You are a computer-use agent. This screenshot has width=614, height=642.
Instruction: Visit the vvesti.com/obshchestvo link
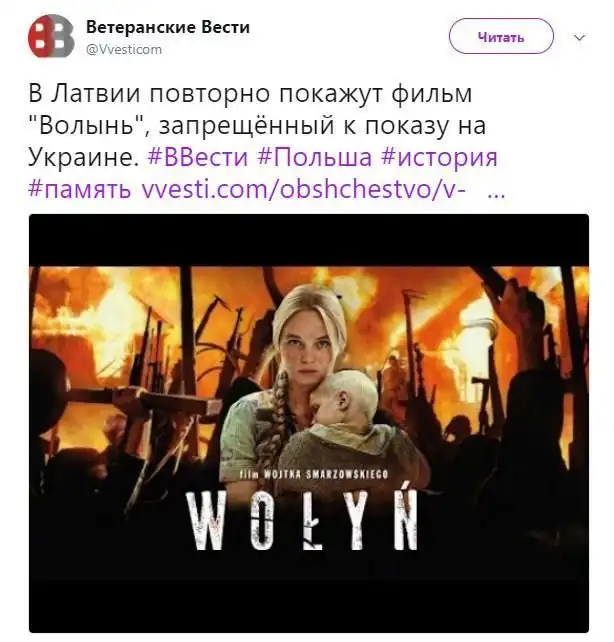303,189
